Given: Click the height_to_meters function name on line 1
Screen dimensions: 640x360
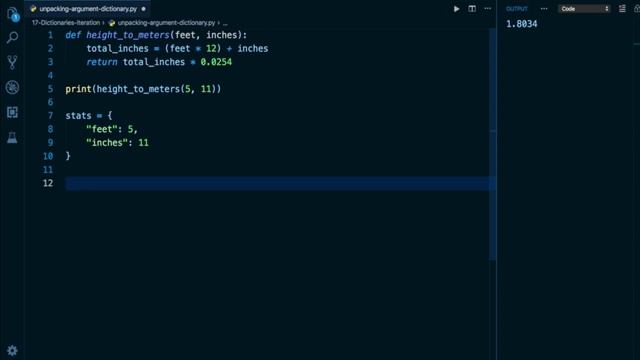Looking at the screenshot, I should click(x=128, y=35).
